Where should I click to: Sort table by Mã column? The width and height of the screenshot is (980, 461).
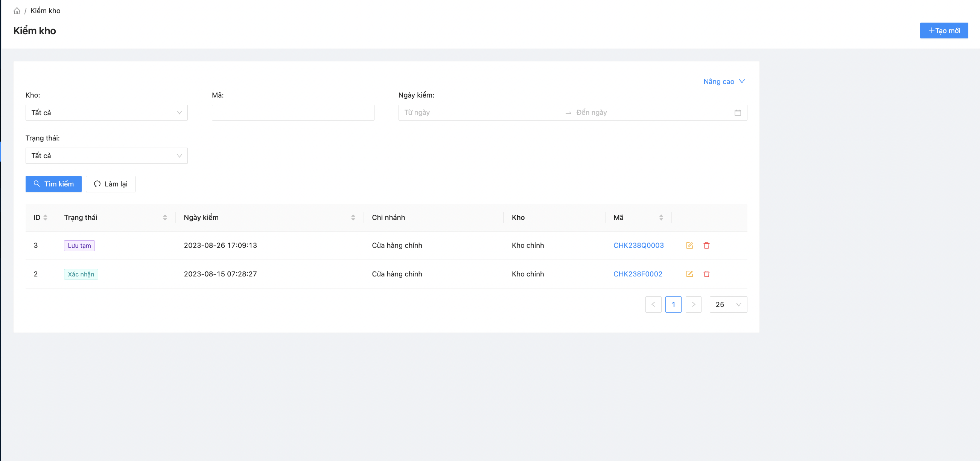pyautogui.click(x=661, y=218)
